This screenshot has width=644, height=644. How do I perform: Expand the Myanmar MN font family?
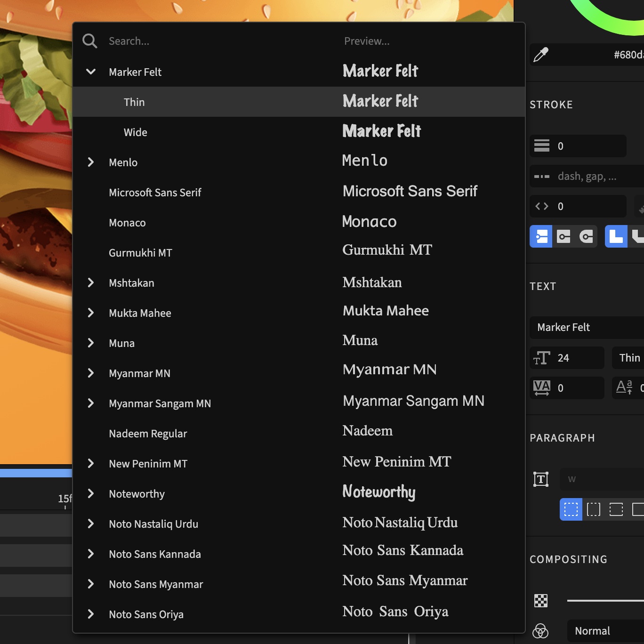(x=91, y=373)
